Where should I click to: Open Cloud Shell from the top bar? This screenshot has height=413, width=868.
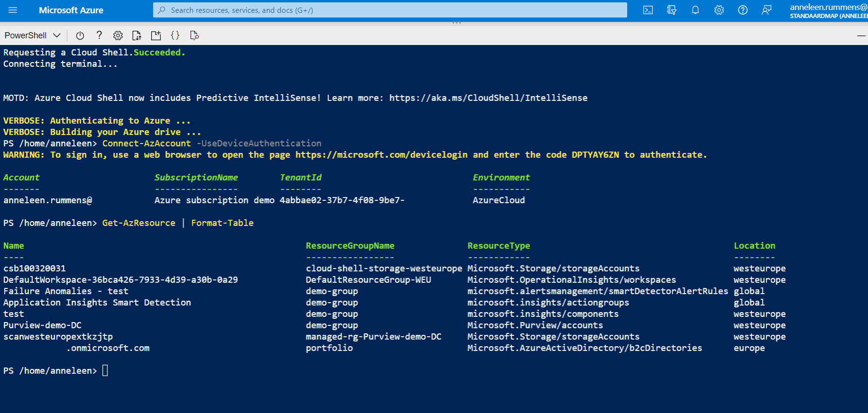(x=648, y=10)
